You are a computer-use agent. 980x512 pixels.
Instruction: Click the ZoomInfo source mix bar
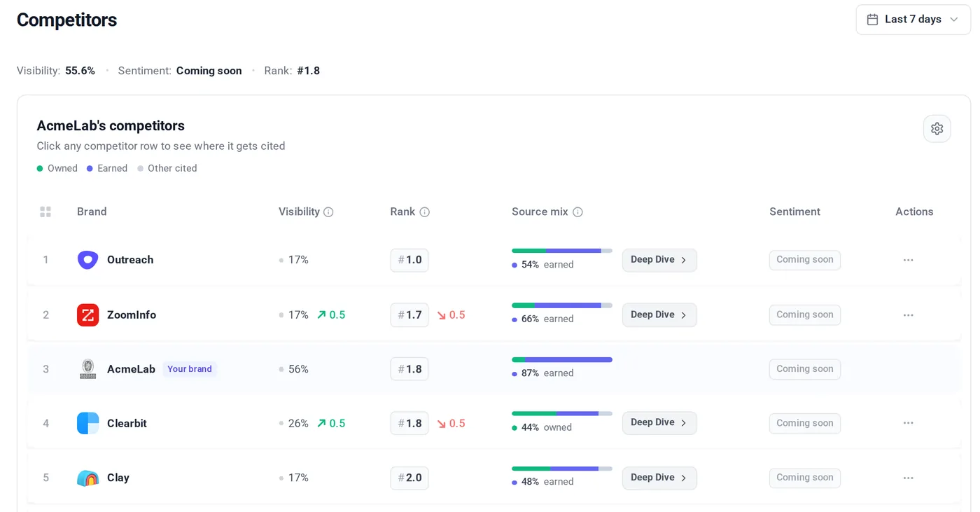562,305
